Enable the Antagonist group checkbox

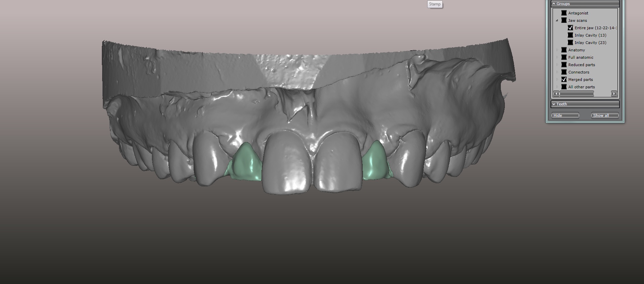pyautogui.click(x=564, y=13)
